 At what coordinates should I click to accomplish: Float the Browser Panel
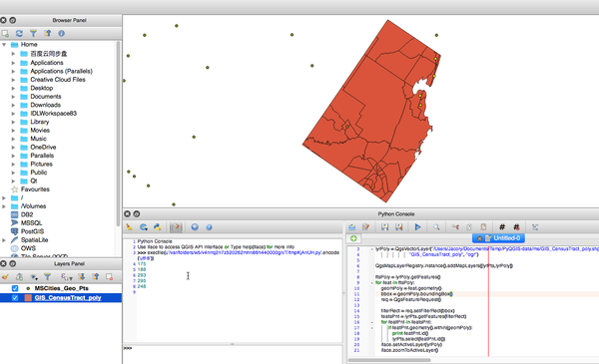pyautogui.click(x=13, y=20)
